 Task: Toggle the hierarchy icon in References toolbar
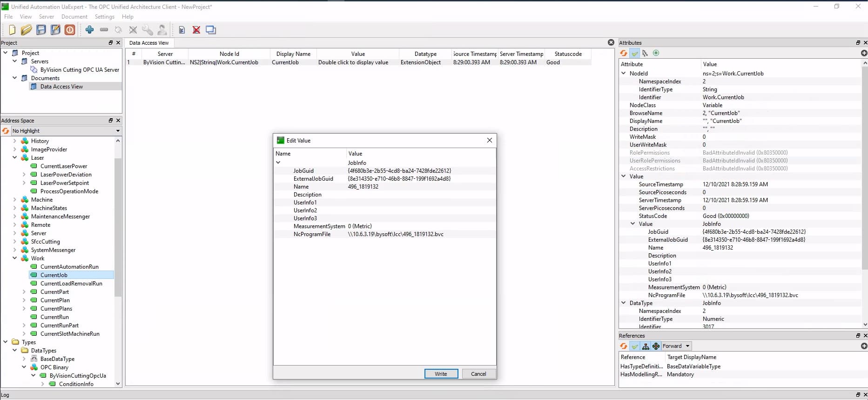coord(646,346)
